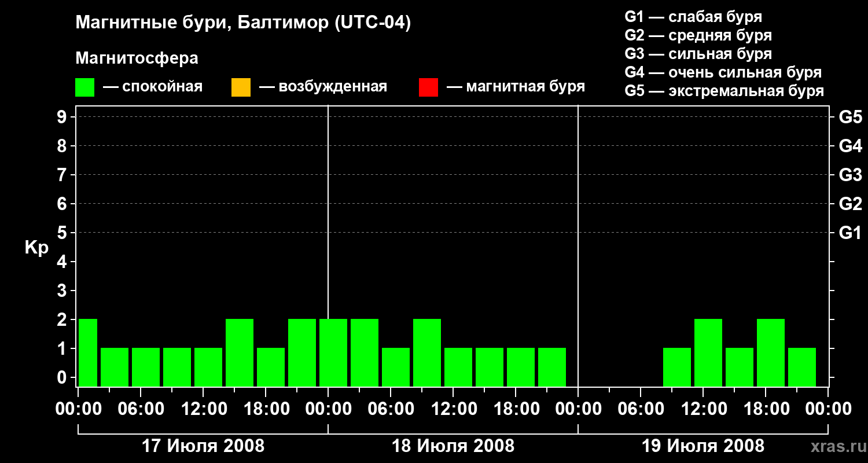Viewport: 868px width, 463px height.
Task: Click the '— возбужденная' legend label
Action: [x=323, y=87]
